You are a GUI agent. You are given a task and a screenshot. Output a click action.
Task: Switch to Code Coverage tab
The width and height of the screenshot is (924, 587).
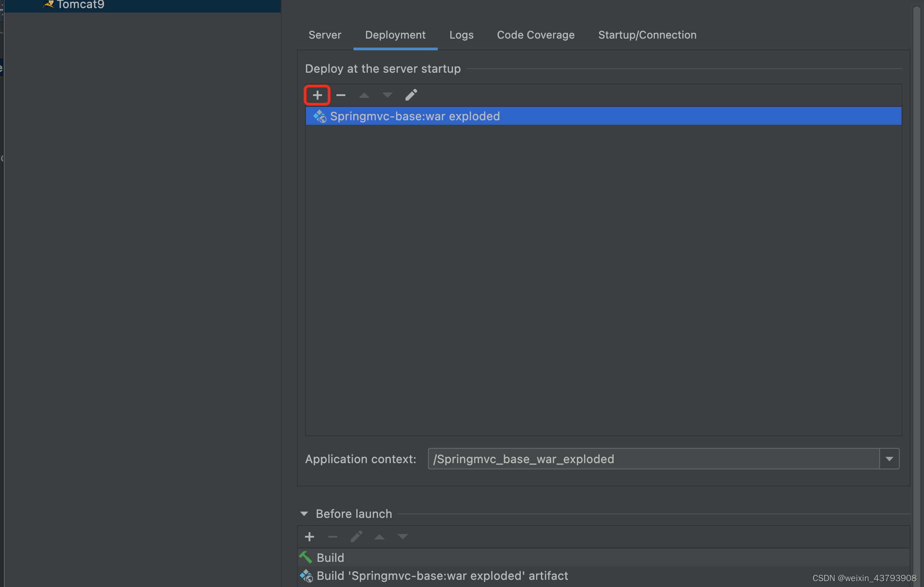click(536, 35)
